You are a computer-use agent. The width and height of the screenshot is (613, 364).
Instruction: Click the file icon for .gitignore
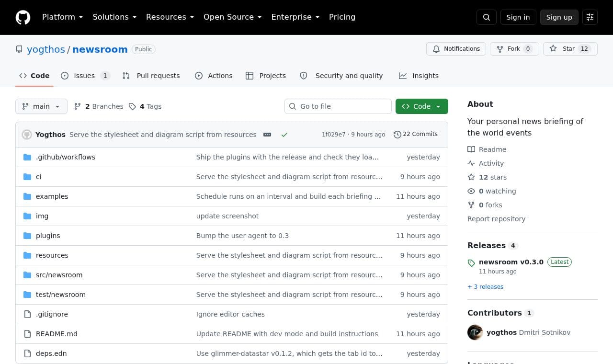[x=27, y=314]
